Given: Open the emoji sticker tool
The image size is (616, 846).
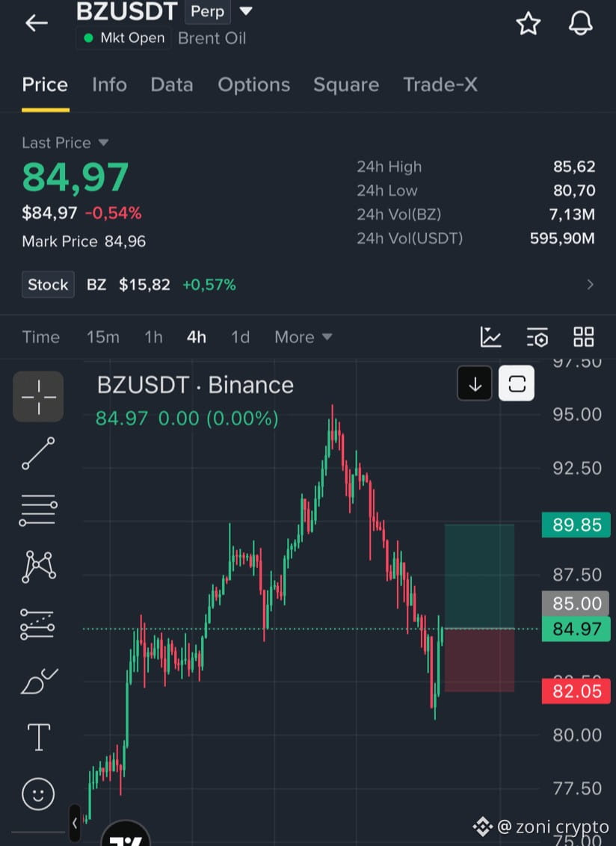Looking at the screenshot, I should (x=38, y=794).
